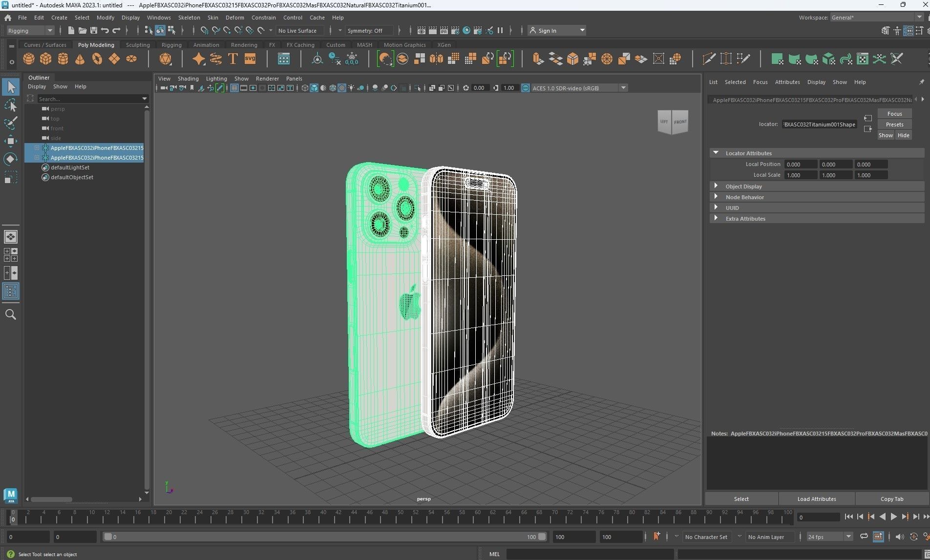Open the 24 fps frame rate dropdown
The height and width of the screenshot is (560, 930).
pyautogui.click(x=829, y=537)
